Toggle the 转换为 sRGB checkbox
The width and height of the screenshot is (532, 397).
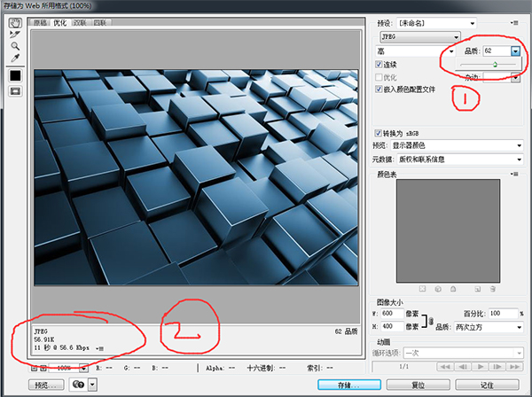(x=378, y=133)
